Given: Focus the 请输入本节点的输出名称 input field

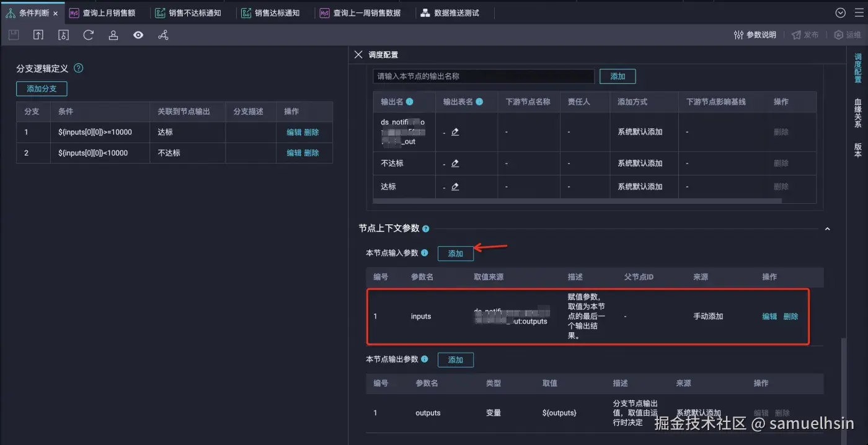Looking at the screenshot, I should point(484,76).
